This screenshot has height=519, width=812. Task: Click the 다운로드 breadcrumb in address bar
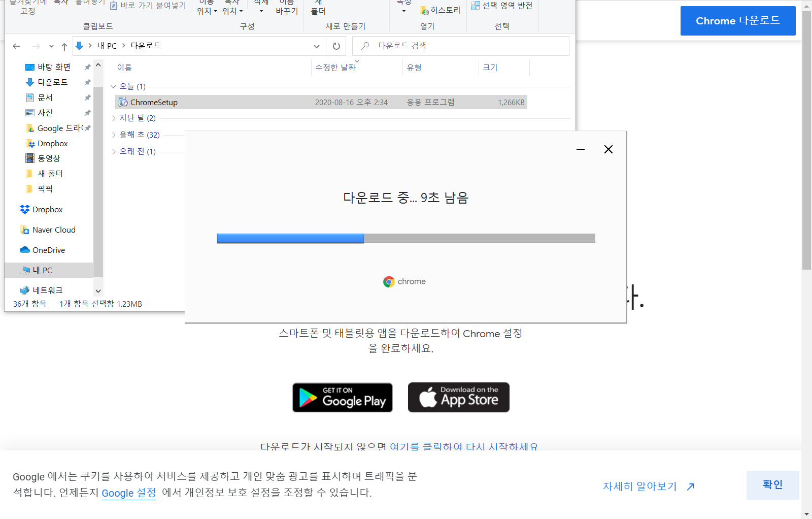coord(146,46)
